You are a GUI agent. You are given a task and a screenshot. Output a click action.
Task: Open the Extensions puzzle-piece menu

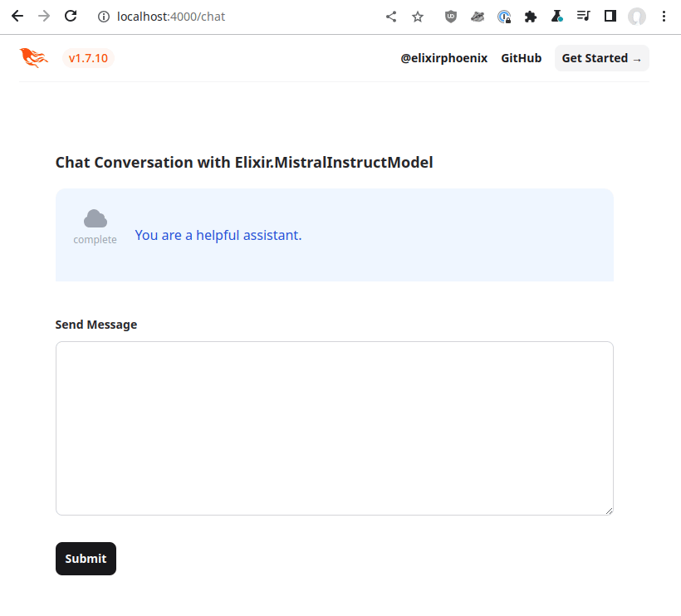tap(531, 17)
